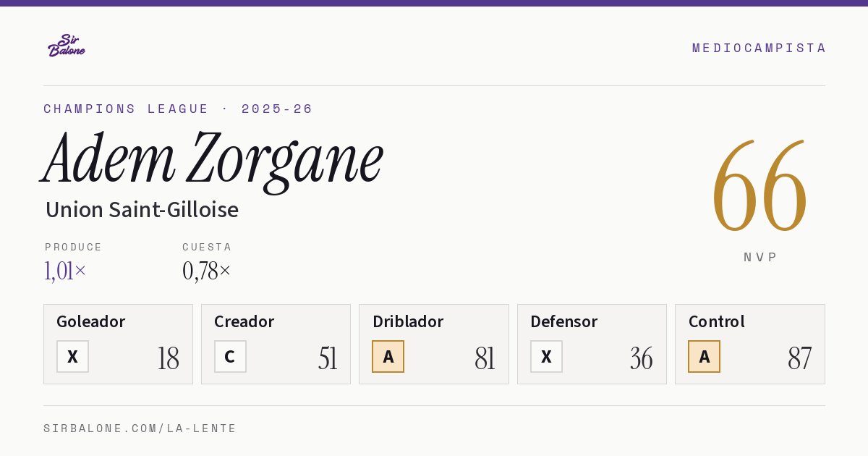Click the 87 Control score number
Viewport: 868px width, 456px height.
(799, 358)
